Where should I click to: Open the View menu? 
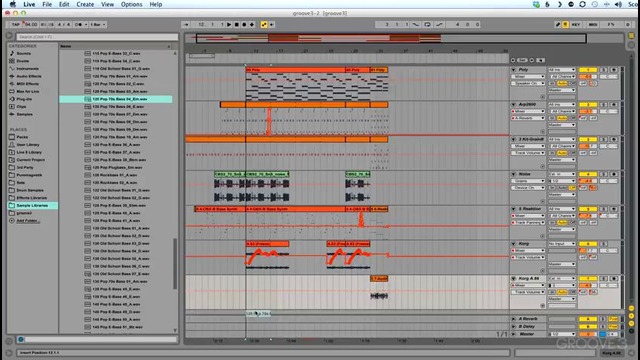point(107,4)
